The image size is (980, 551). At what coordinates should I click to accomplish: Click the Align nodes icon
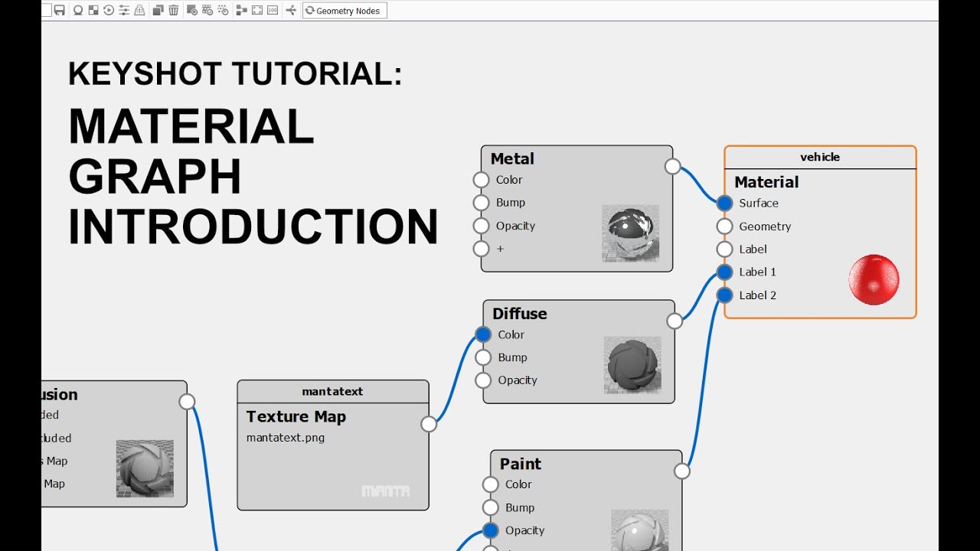[242, 11]
